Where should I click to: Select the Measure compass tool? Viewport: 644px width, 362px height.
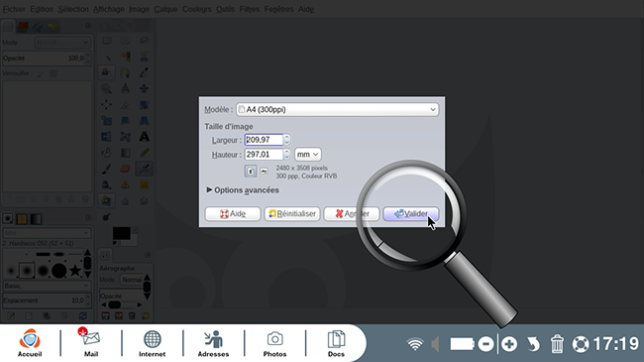[125, 88]
